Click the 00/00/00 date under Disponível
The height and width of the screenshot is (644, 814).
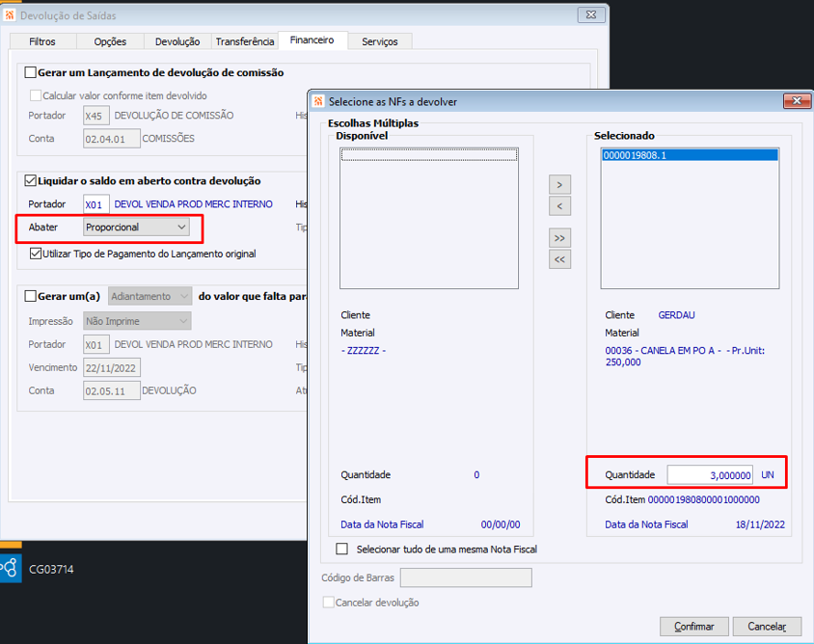[x=501, y=524]
